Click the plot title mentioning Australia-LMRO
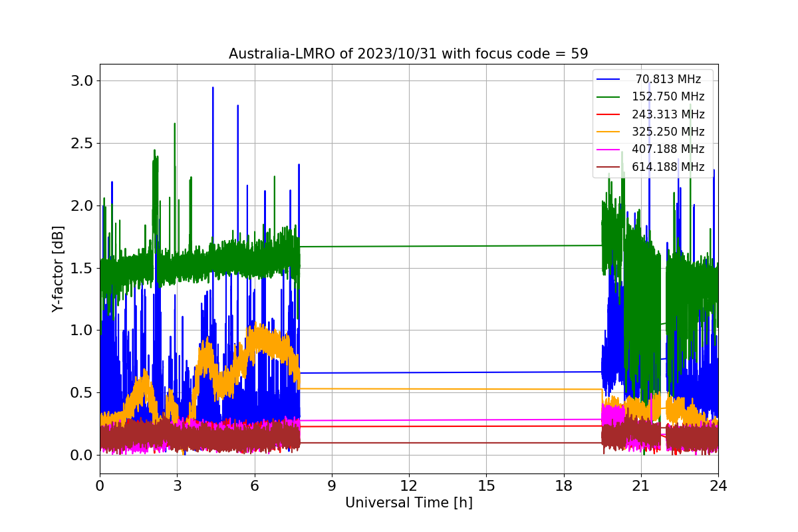This screenshot has width=798, height=532. pyautogui.click(x=408, y=54)
